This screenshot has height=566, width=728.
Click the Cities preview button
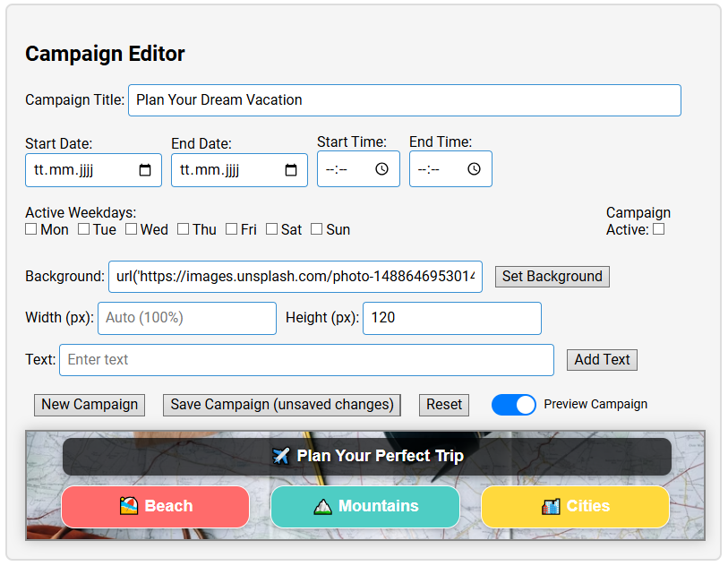tap(575, 507)
